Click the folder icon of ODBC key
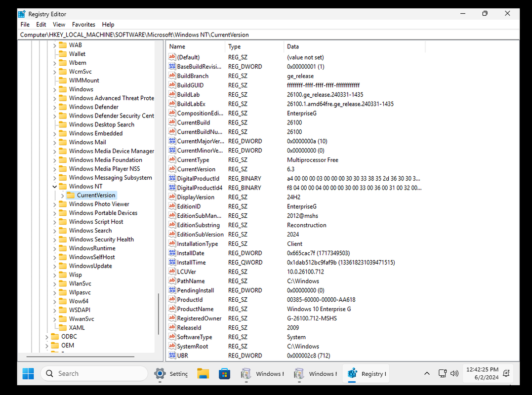Screen dimensions: 532x395 [x=55, y=336]
